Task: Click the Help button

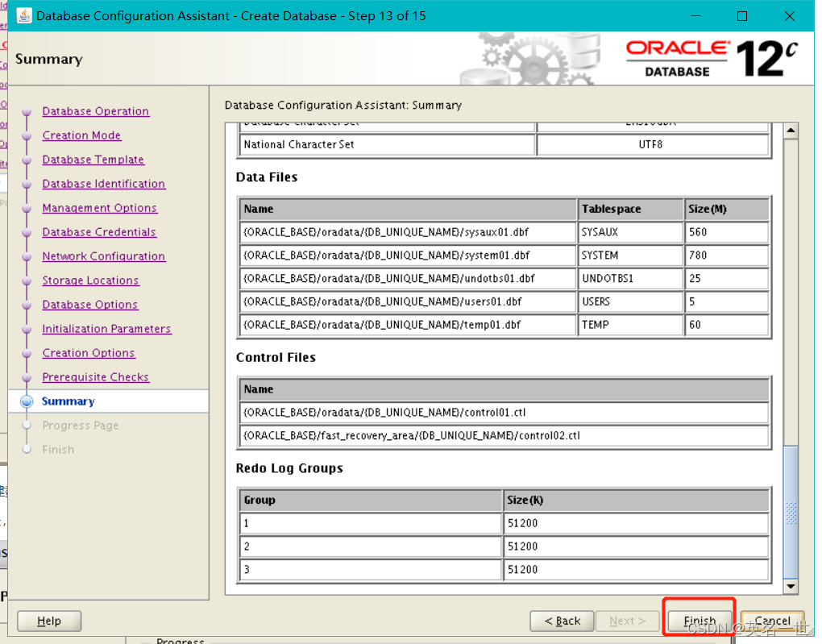Action: coord(49,621)
